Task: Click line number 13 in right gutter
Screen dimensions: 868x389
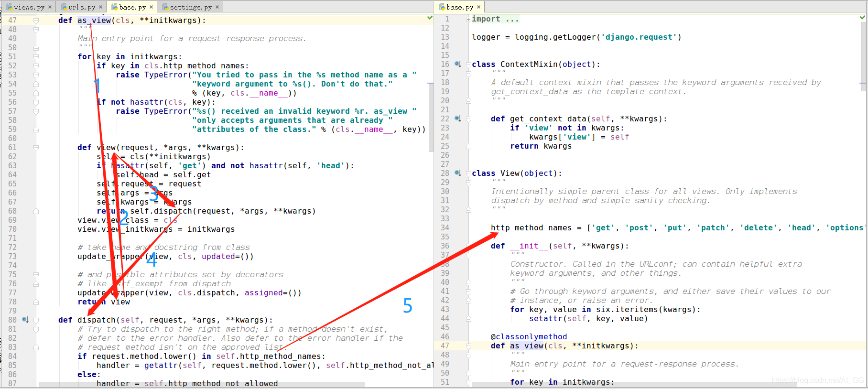Action: pos(445,37)
